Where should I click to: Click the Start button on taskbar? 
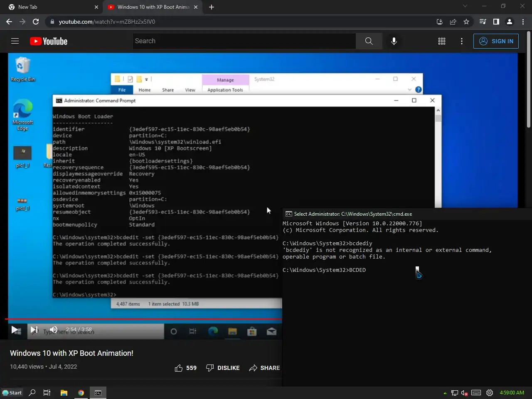(12, 393)
